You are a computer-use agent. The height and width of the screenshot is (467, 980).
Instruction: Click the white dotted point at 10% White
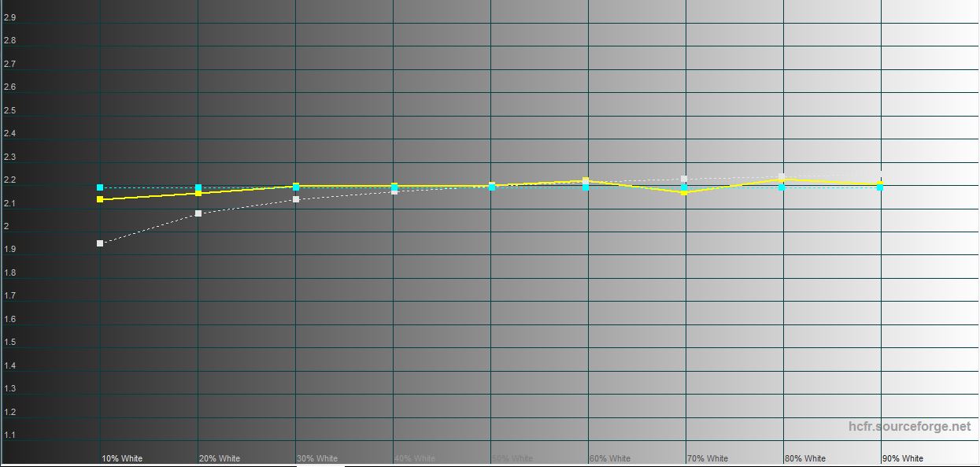(100, 243)
